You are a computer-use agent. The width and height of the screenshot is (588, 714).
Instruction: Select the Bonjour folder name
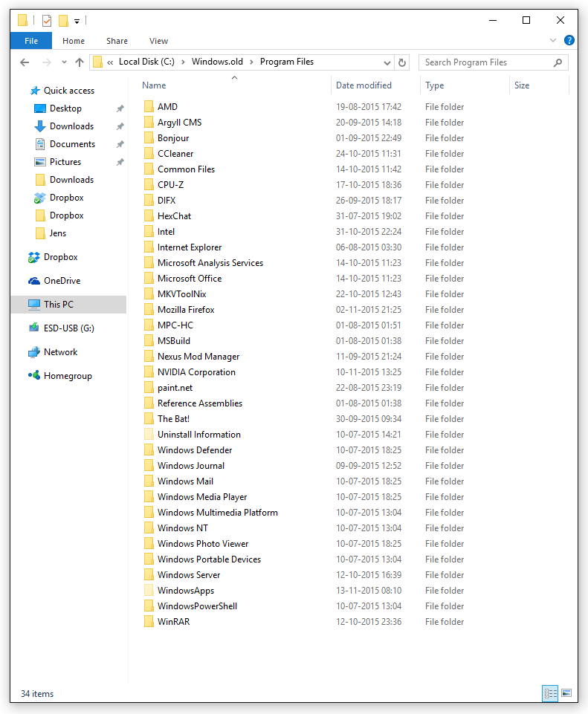pos(173,138)
